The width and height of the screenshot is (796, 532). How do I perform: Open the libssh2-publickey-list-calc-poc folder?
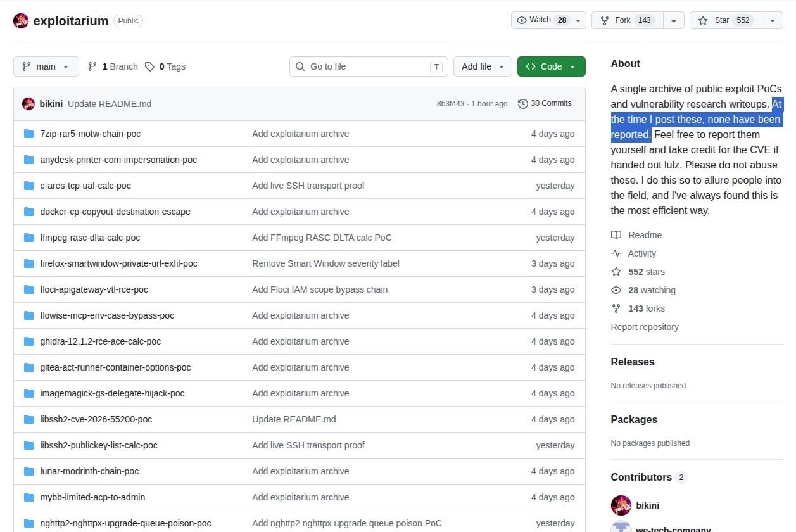[99, 445]
